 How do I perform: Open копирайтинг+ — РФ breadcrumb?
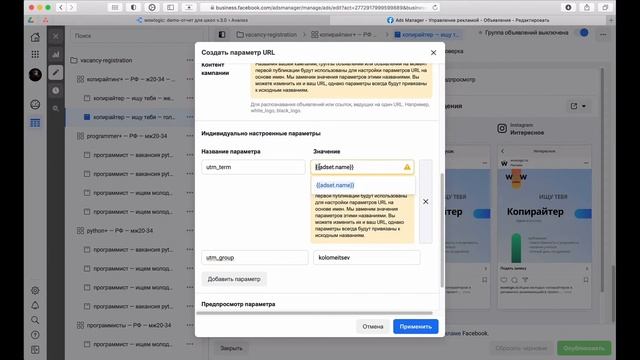tap(344, 35)
